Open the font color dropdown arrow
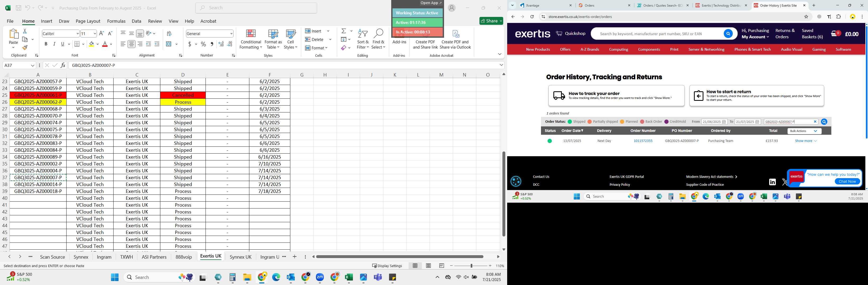The width and height of the screenshot is (868, 285). [x=111, y=44]
